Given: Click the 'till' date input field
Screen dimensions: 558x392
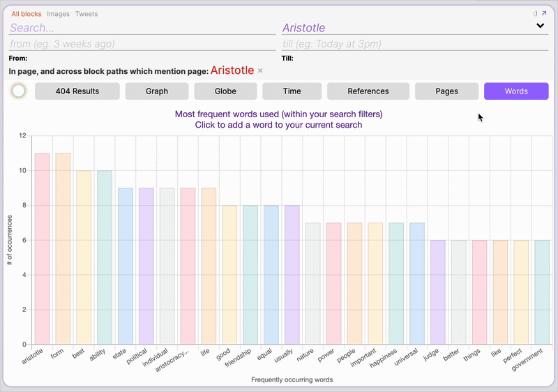Looking at the screenshot, I should click(x=415, y=44).
